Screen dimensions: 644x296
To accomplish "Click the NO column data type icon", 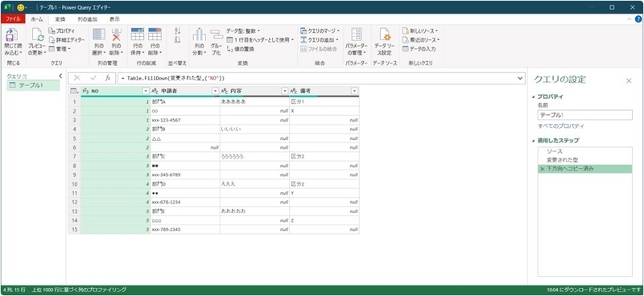I will coord(86,91).
